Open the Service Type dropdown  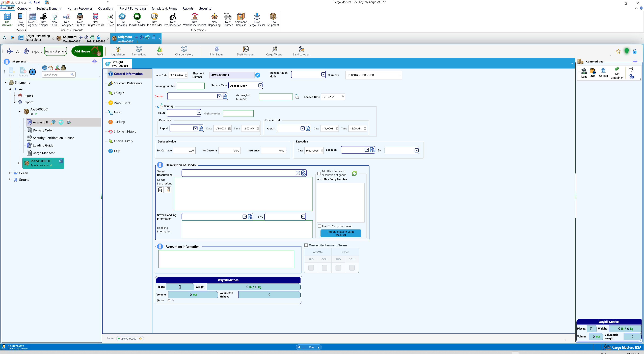tap(260, 86)
